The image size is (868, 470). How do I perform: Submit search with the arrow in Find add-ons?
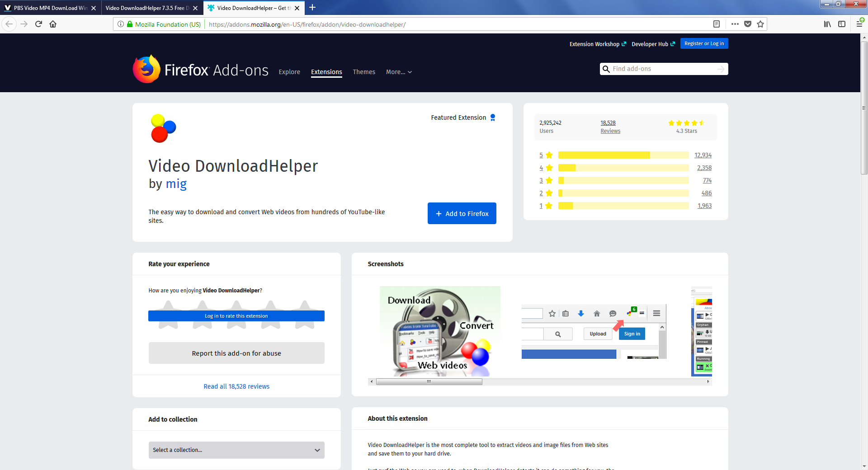(721, 69)
